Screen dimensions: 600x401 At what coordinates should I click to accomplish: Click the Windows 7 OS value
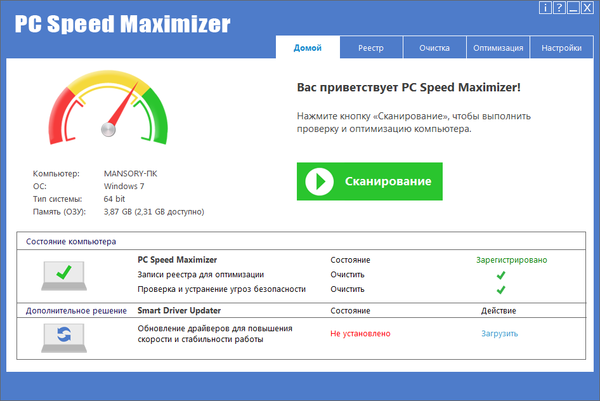pyautogui.click(x=124, y=186)
